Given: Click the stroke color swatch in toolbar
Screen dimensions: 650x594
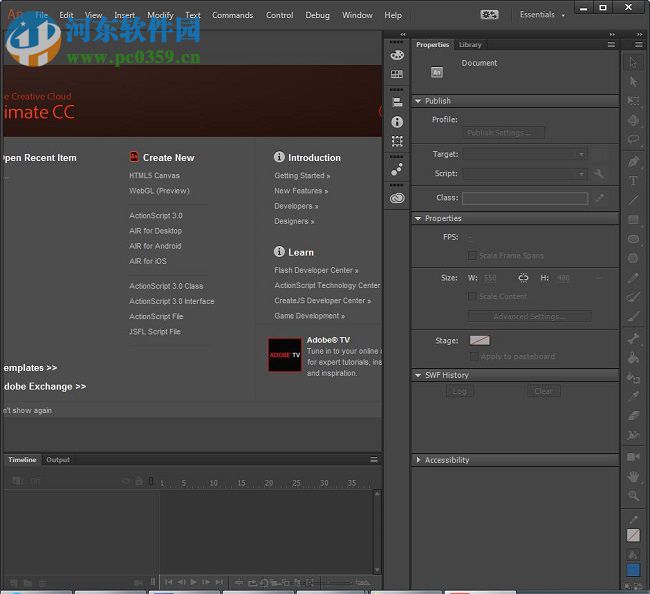Looking at the screenshot, I should [x=633, y=535].
